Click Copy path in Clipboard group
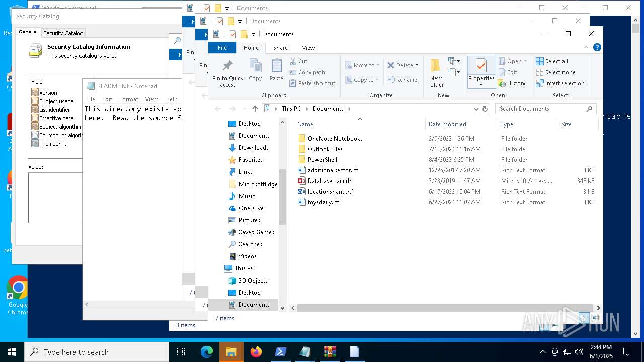644x362 pixels. pos(307,72)
